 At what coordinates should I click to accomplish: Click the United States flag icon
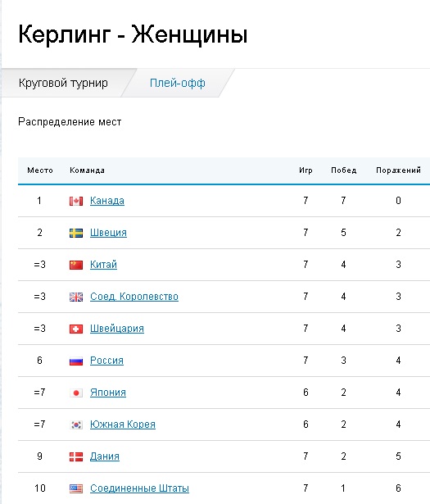(76, 489)
